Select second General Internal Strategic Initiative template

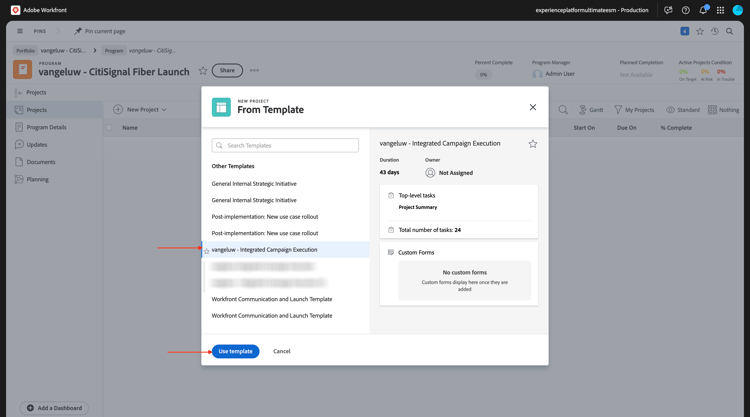(x=254, y=200)
